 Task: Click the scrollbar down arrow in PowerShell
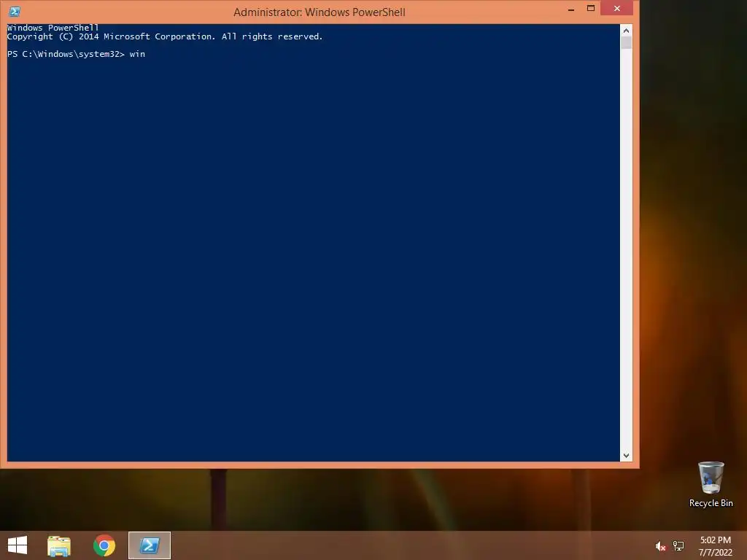626,455
